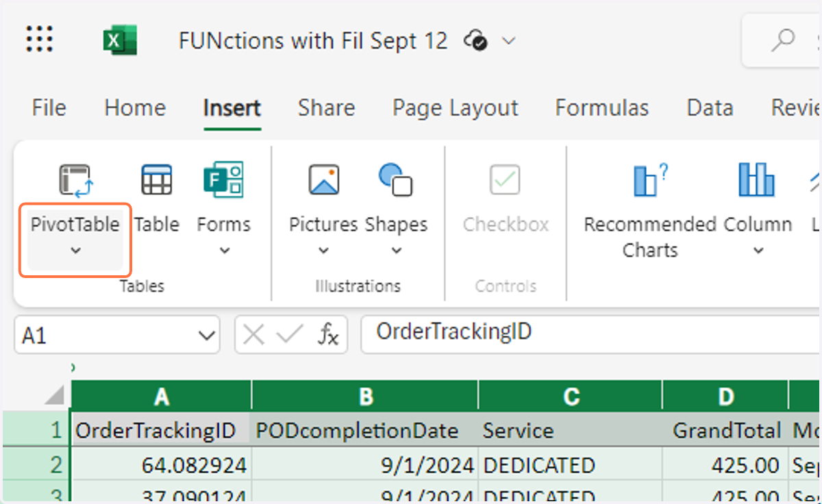Select the Insert tab
This screenshot has height=504, width=822.
coord(232,108)
